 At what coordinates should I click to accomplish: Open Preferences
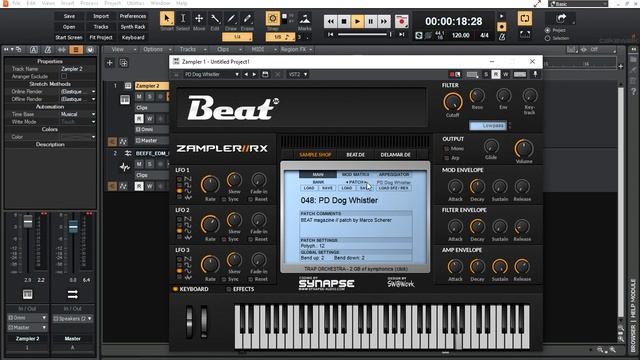point(133,16)
